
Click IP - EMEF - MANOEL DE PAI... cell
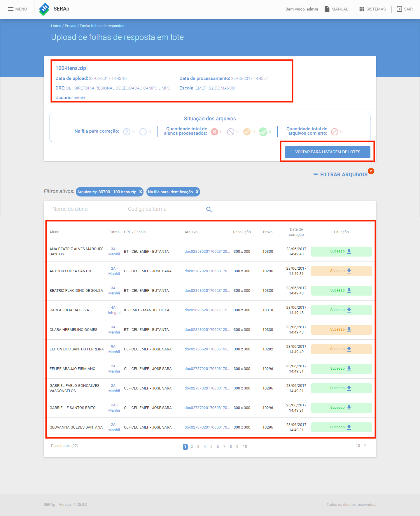(x=148, y=310)
